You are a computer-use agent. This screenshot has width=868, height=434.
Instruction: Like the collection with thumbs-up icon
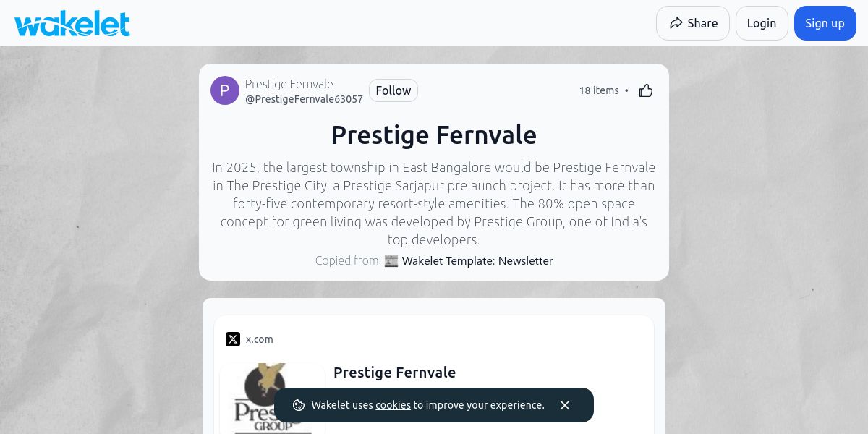(646, 90)
